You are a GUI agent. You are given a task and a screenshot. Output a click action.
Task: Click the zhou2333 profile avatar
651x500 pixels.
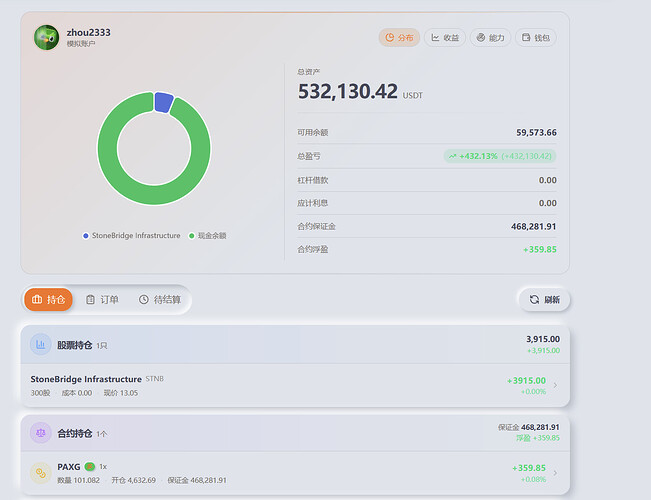tap(46, 37)
